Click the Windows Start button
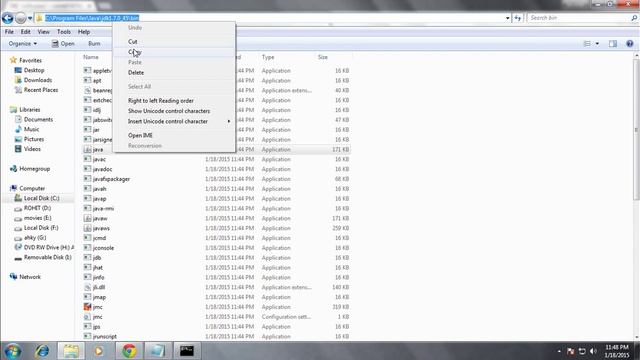The height and width of the screenshot is (360, 640). pyautogui.click(x=13, y=351)
